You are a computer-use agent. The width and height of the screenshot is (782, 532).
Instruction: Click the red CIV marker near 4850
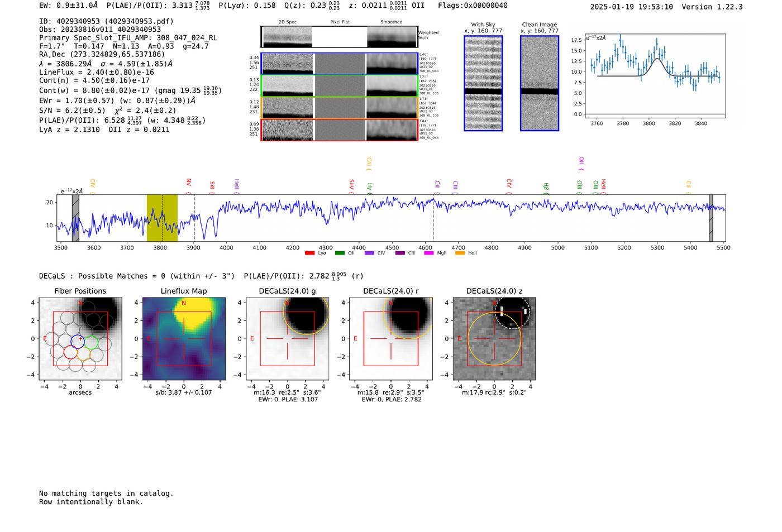509,186
